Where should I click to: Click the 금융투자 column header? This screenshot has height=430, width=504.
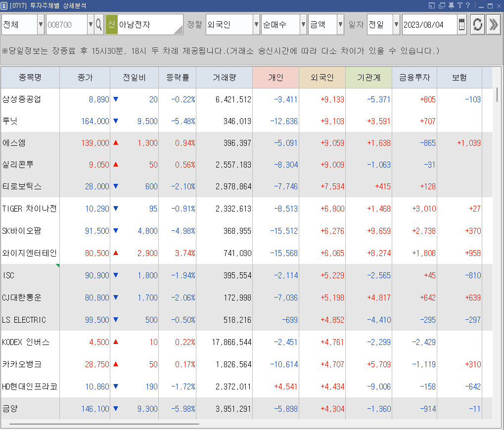pyautogui.click(x=414, y=78)
